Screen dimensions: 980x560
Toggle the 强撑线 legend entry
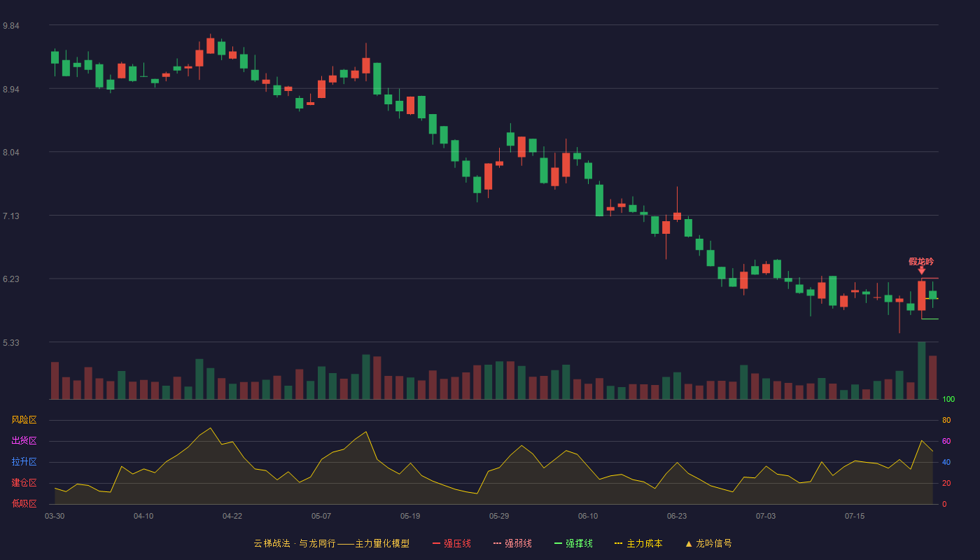(573, 543)
